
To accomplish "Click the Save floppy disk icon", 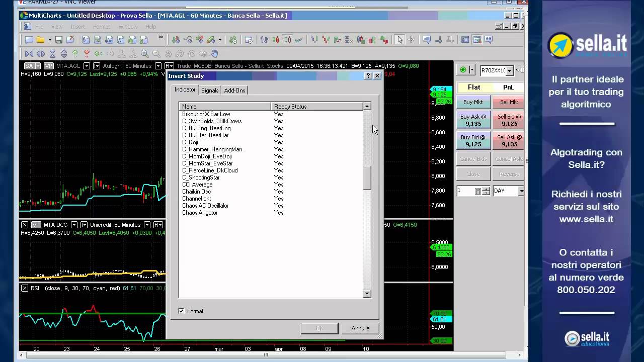I will 59,40.
